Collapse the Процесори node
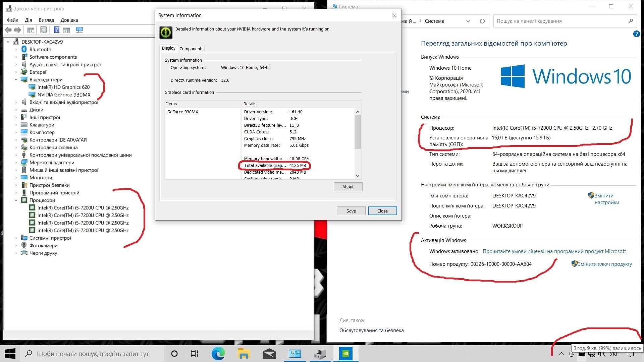This screenshot has height=362, width=644. tap(16, 200)
